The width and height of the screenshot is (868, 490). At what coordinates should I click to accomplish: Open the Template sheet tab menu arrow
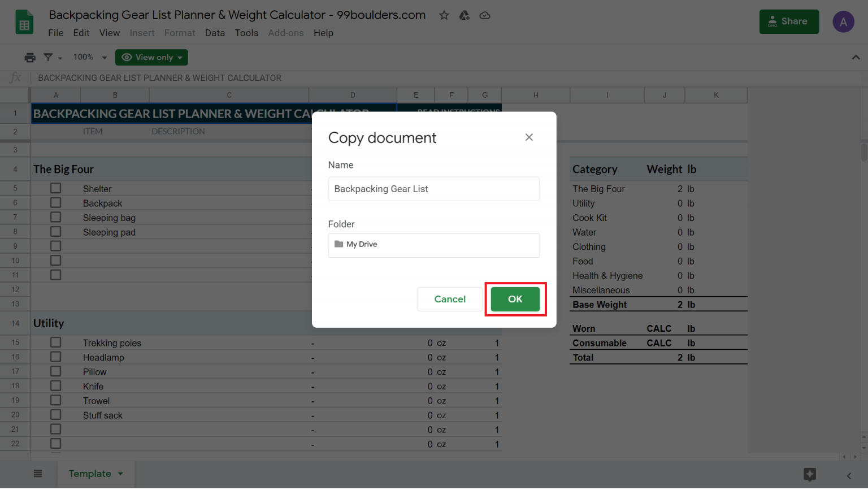point(120,474)
